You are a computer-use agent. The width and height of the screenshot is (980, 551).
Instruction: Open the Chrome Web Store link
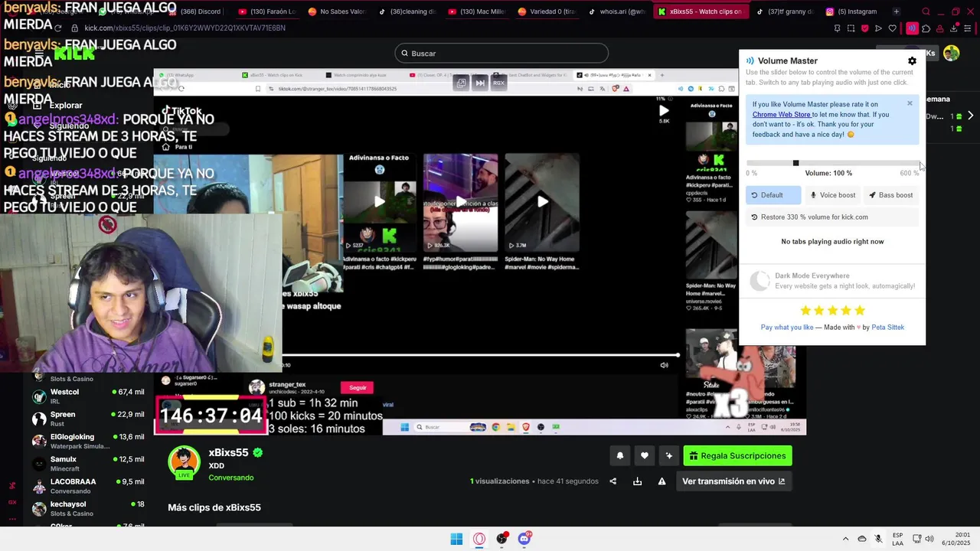[781, 115]
